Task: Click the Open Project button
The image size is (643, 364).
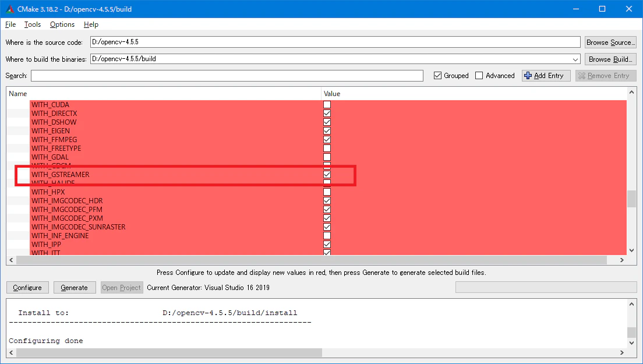Action: (121, 288)
